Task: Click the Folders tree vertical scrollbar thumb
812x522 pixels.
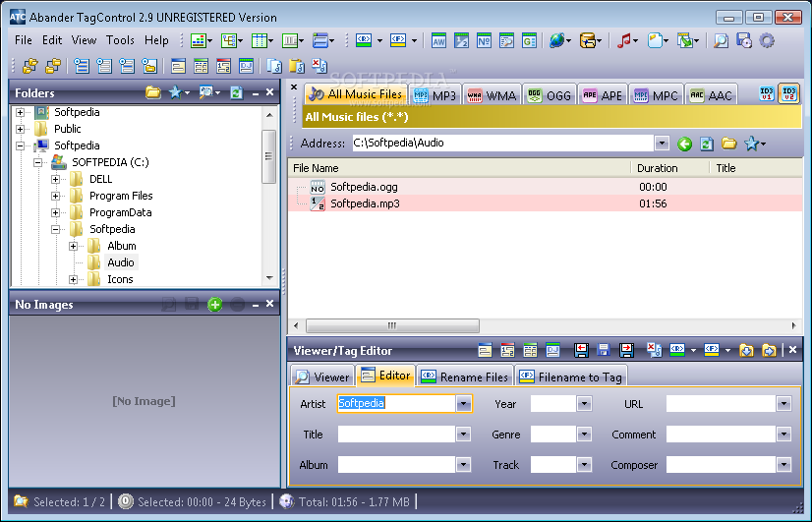Action: point(268,156)
